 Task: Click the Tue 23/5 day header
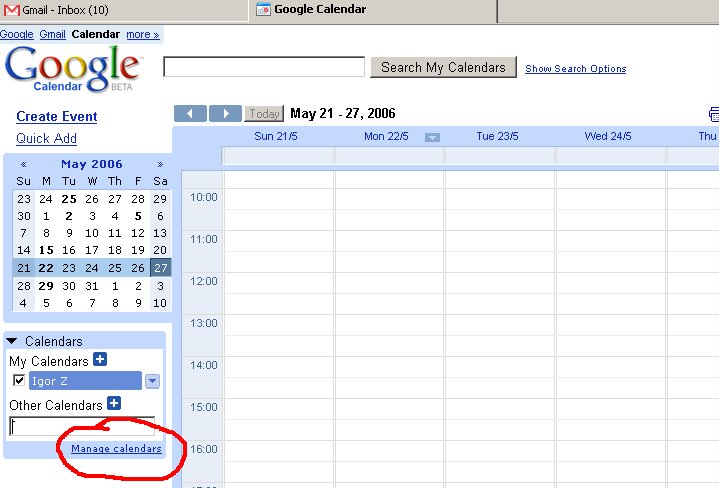[497, 136]
